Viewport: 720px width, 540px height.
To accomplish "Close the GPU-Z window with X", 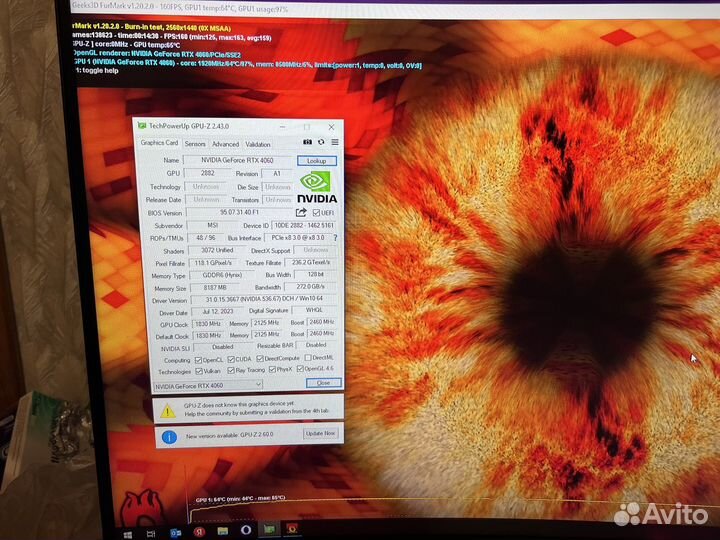I will pyautogui.click(x=331, y=127).
